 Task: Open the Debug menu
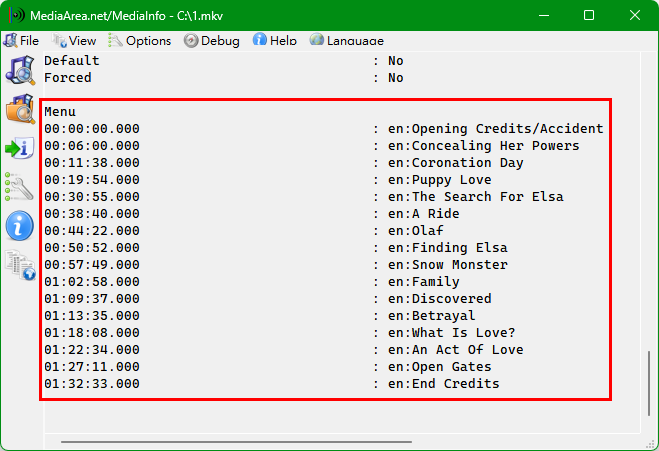point(211,41)
